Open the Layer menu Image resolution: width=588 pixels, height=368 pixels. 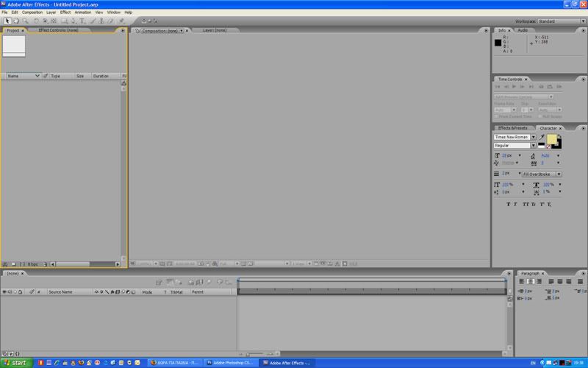(51, 13)
